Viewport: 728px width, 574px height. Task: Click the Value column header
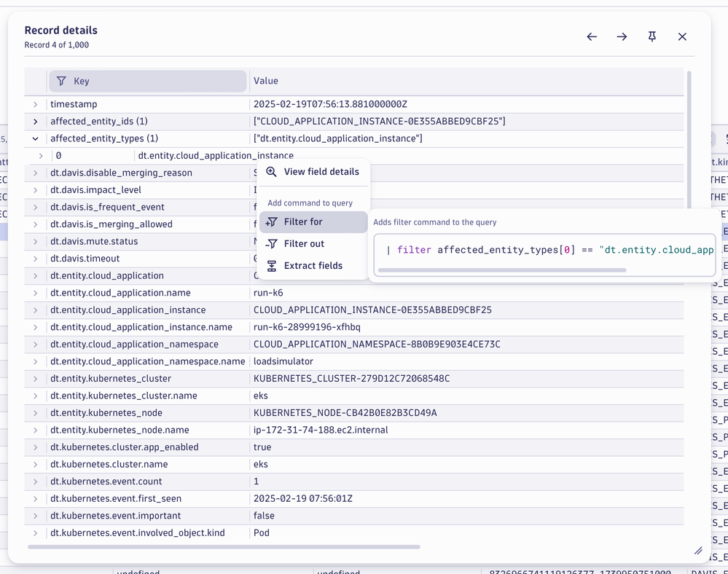point(266,81)
